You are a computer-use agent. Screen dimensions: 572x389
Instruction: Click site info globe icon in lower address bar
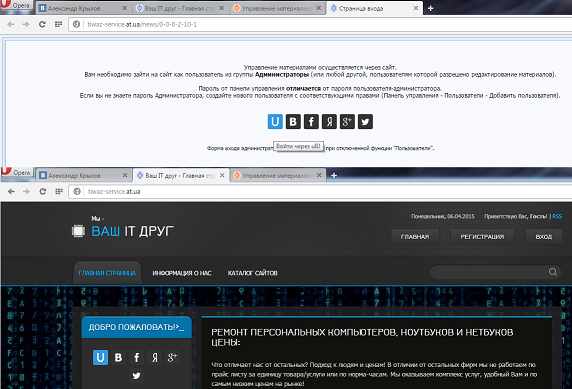tap(77, 192)
